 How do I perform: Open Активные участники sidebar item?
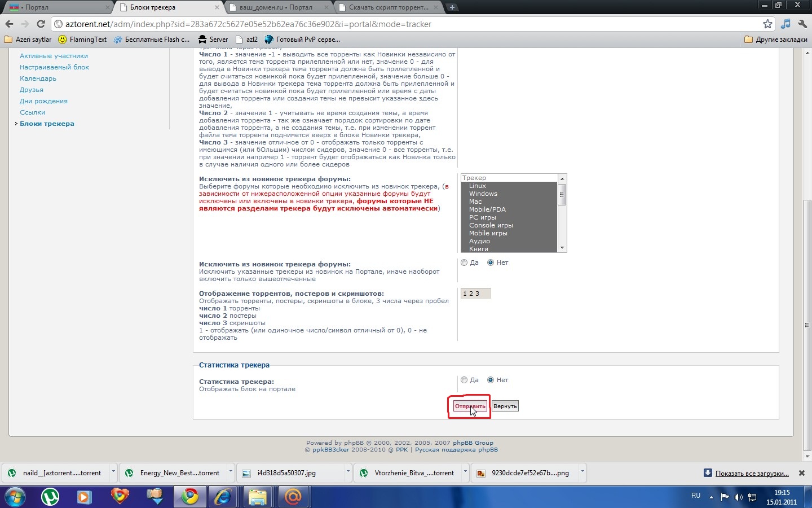(54, 56)
